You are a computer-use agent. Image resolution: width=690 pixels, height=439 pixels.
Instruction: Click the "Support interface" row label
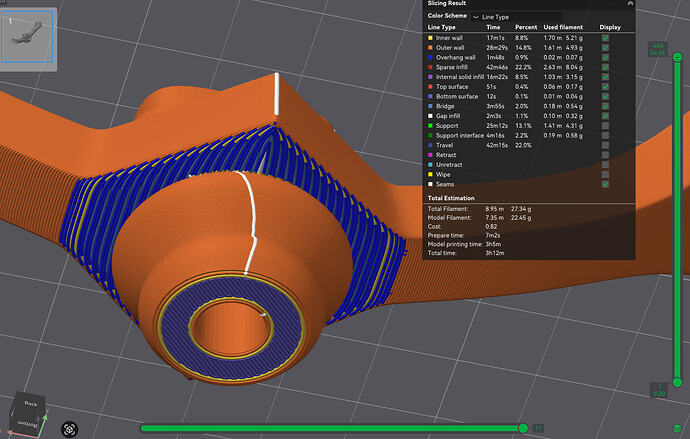460,135
